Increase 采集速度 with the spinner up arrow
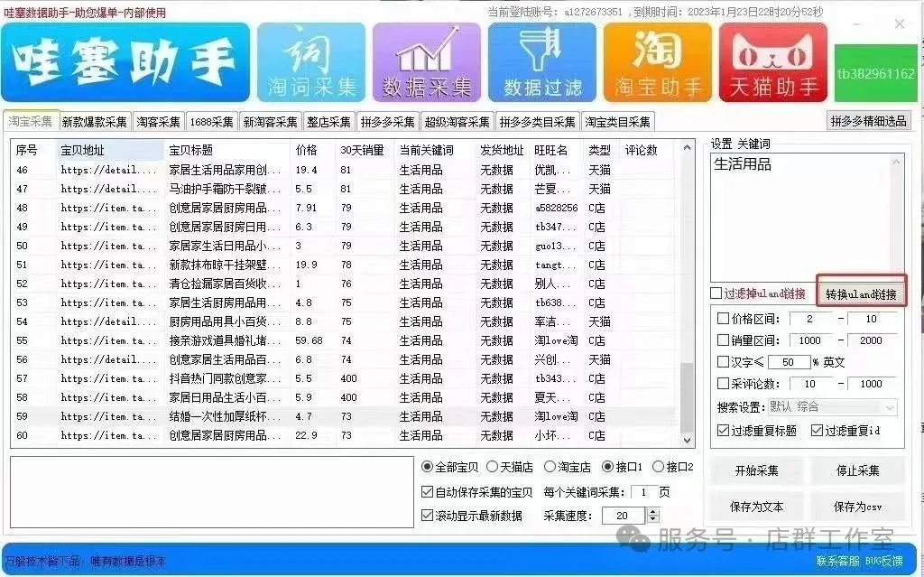This screenshot has width=924, height=577. [653, 511]
